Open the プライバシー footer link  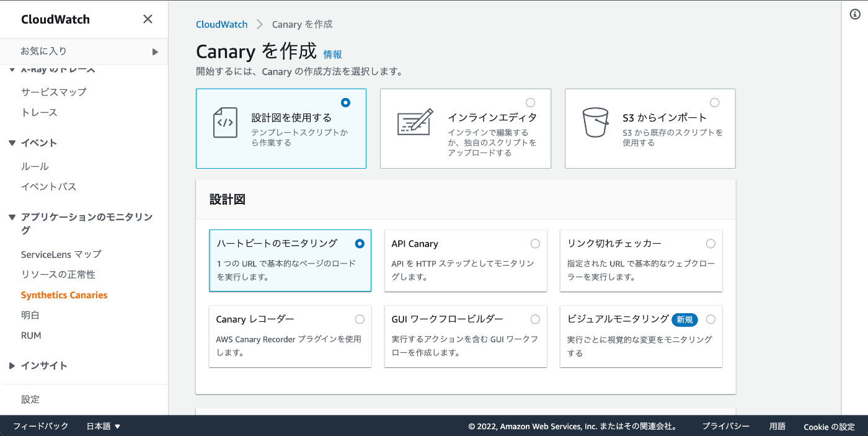(725, 426)
